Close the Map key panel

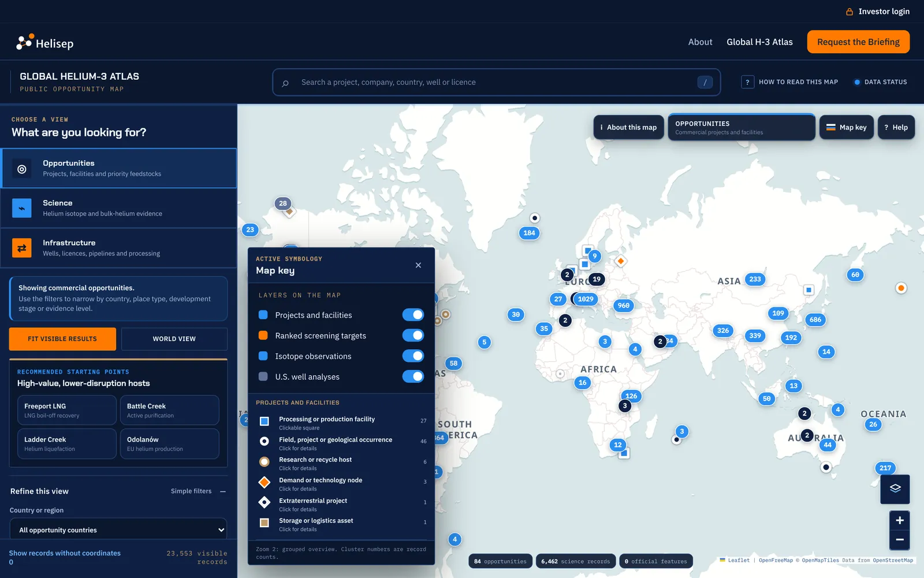(418, 265)
